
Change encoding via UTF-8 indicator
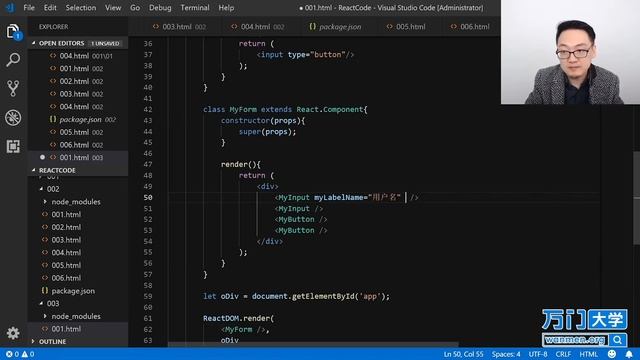coord(538,354)
